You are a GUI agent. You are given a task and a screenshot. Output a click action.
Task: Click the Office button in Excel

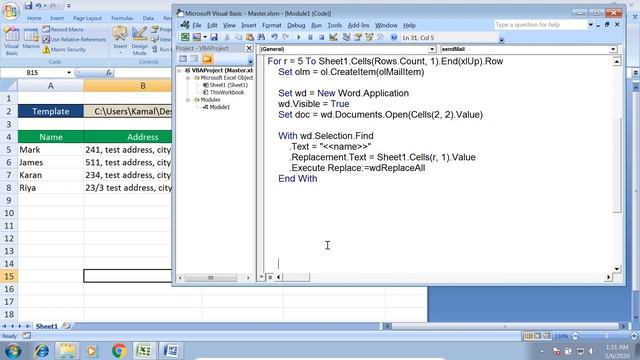tap(11, 11)
